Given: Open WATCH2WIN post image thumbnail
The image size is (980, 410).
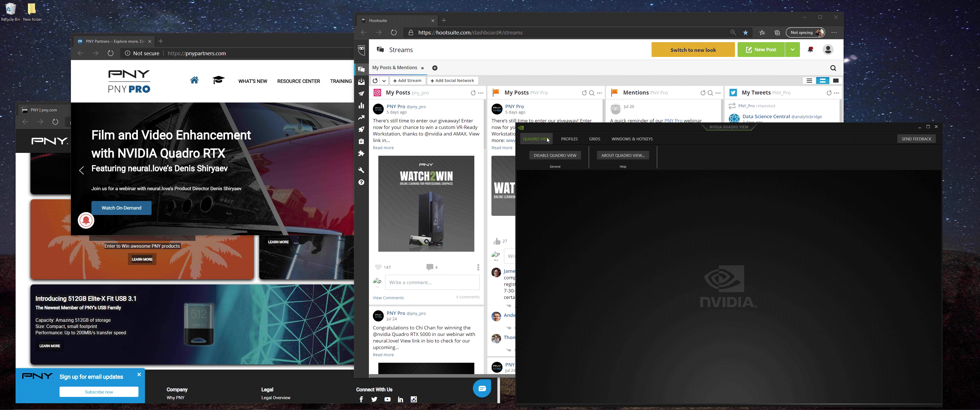Looking at the screenshot, I should click(426, 204).
